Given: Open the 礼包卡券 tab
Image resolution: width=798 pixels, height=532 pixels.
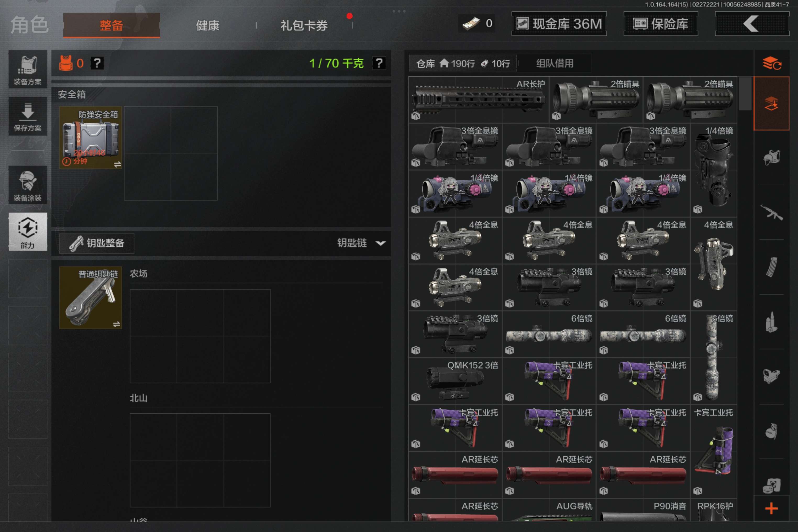Looking at the screenshot, I should click(304, 25).
